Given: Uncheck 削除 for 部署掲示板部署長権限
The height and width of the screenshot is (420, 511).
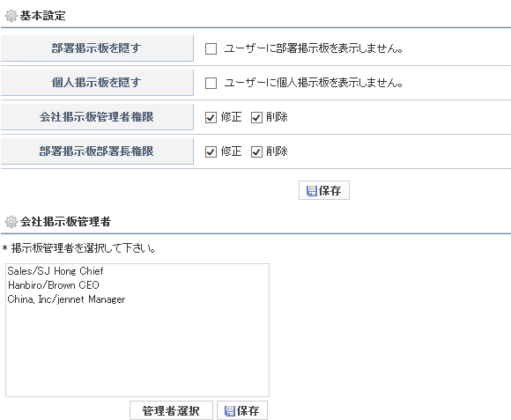Looking at the screenshot, I should click(256, 151).
